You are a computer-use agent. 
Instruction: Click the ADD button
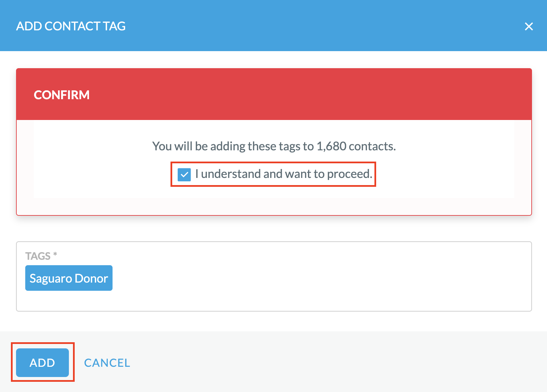point(42,362)
